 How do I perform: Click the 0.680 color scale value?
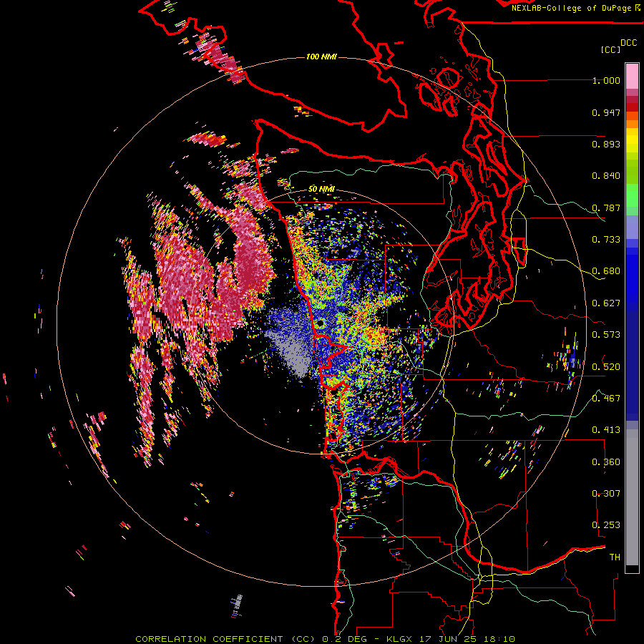coord(606,271)
